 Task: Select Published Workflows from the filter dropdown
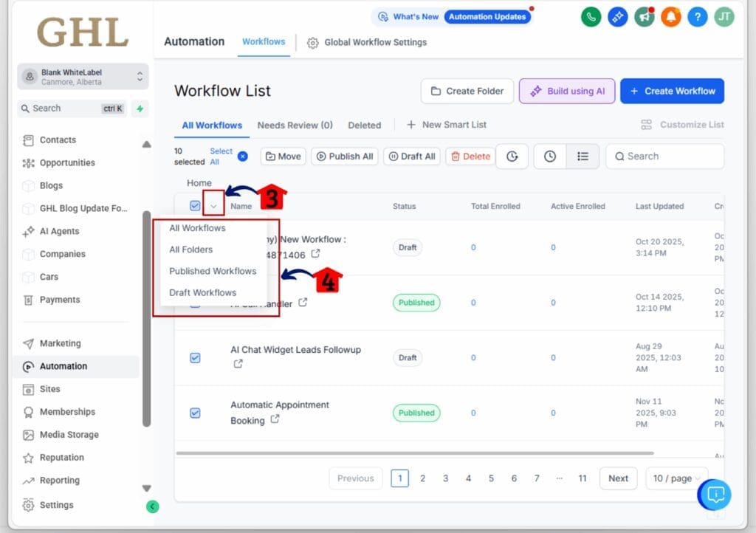coord(213,271)
